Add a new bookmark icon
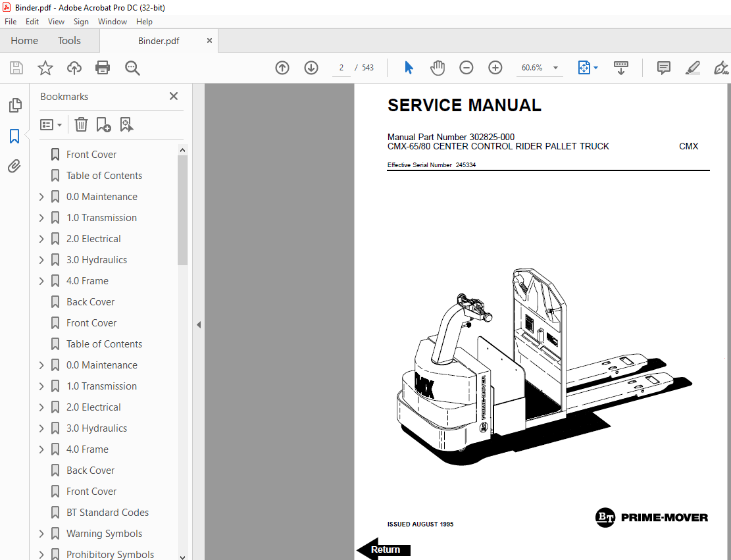This screenshot has width=731, height=560. tap(103, 124)
